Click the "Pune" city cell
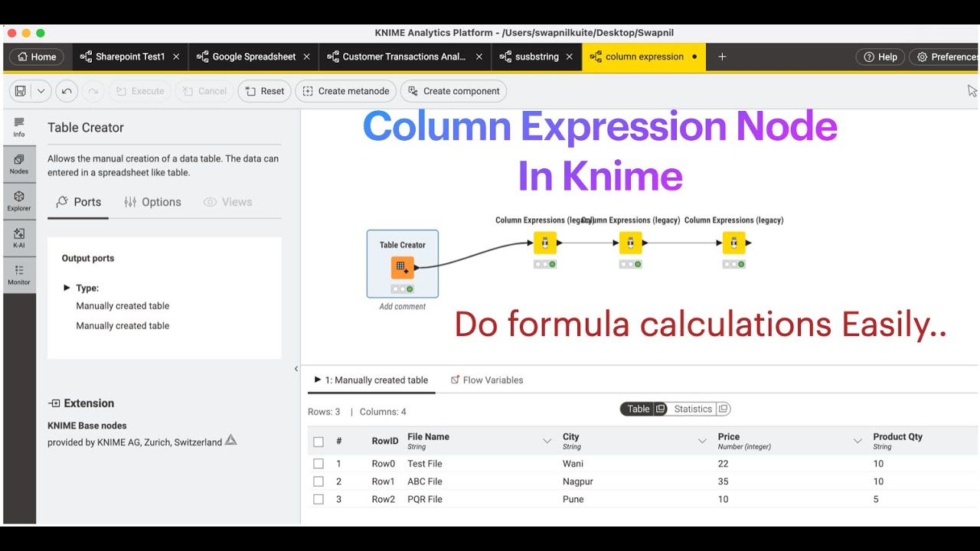 [x=573, y=499]
